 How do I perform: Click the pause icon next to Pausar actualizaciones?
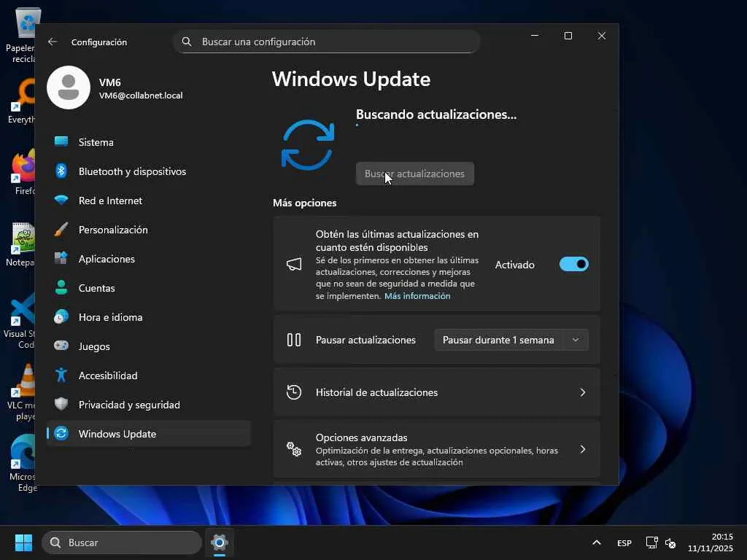[294, 340]
